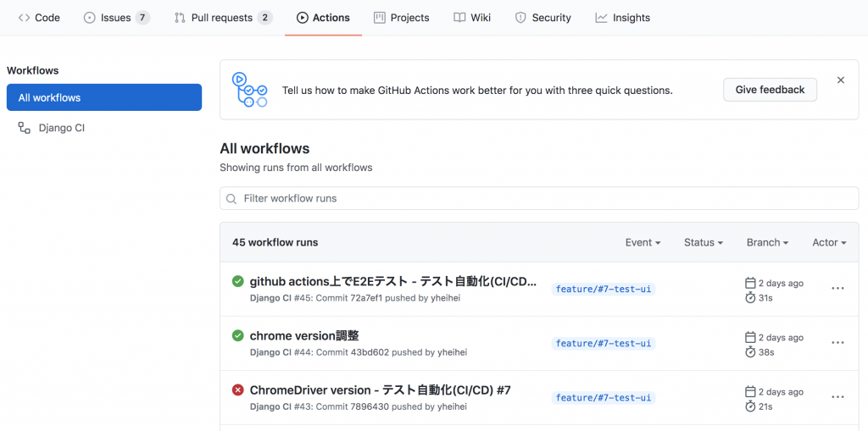The height and width of the screenshot is (431, 868).
Task: Open the Insights tab
Action: pos(623,18)
